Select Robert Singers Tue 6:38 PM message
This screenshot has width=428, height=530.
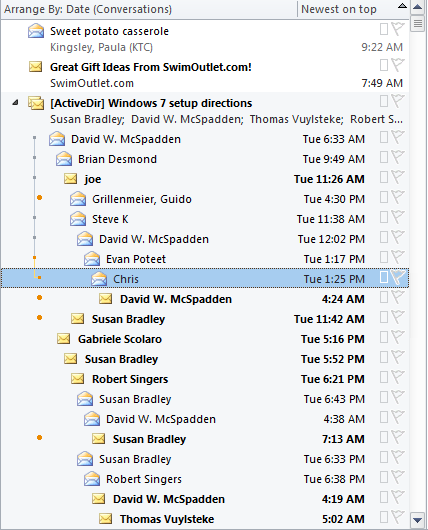pos(205,478)
